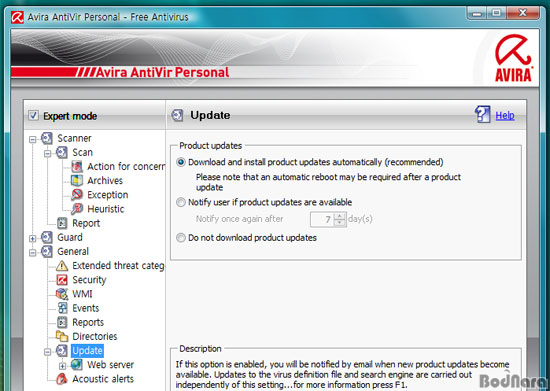Click the Help question mark icon

point(483,114)
